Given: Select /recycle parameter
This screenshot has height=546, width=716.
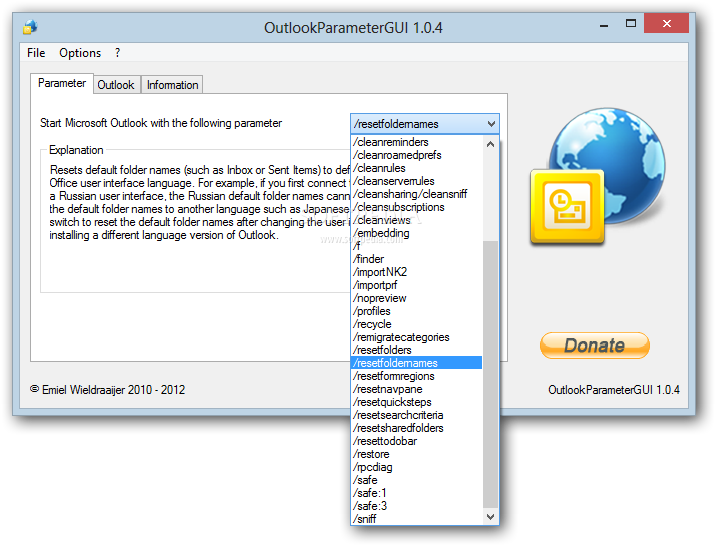Looking at the screenshot, I should [x=416, y=324].
